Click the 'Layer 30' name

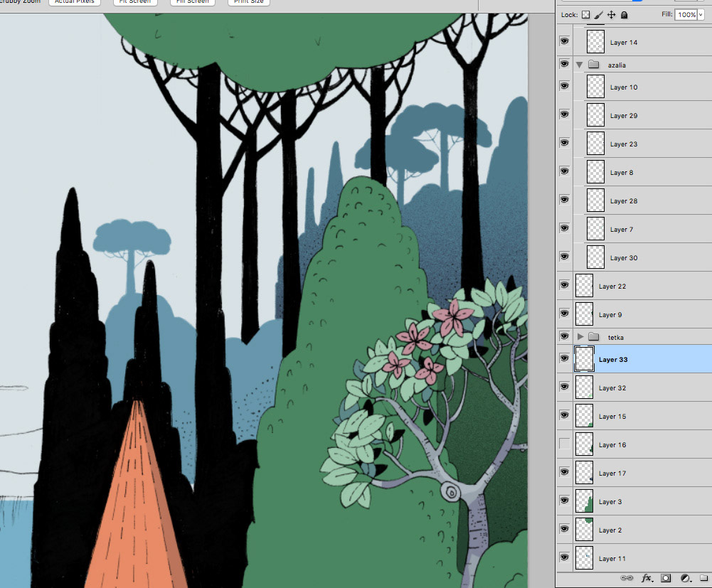click(x=624, y=258)
